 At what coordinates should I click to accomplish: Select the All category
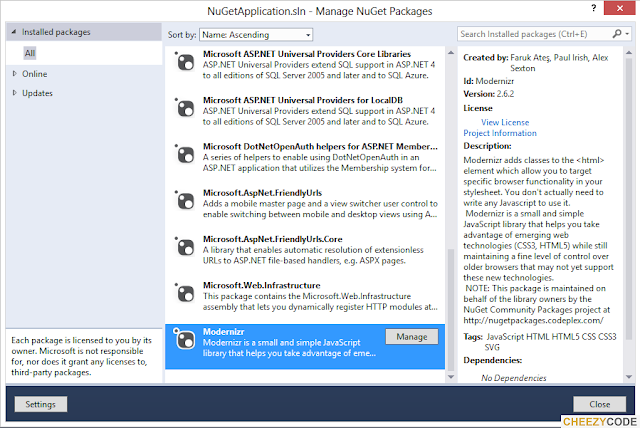pyautogui.click(x=30, y=53)
